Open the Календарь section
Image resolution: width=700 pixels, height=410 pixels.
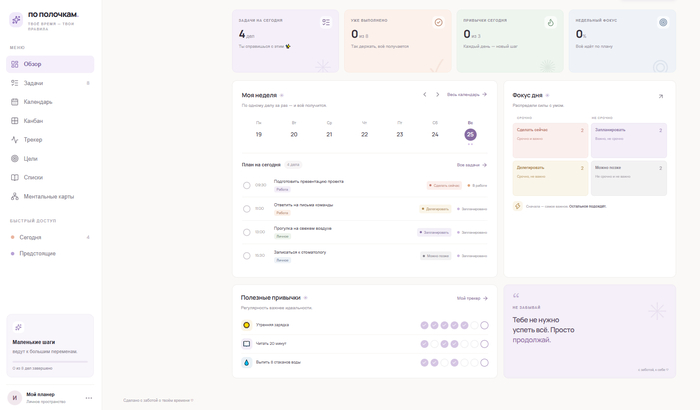pyautogui.click(x=50, y=102)
